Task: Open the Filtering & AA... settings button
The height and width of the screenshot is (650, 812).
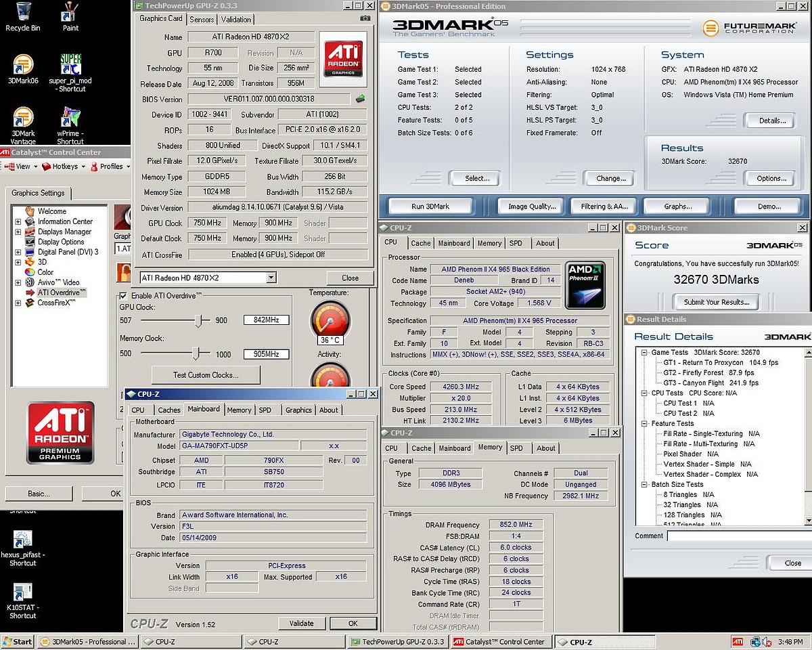Action: click(x=604, y=207)
